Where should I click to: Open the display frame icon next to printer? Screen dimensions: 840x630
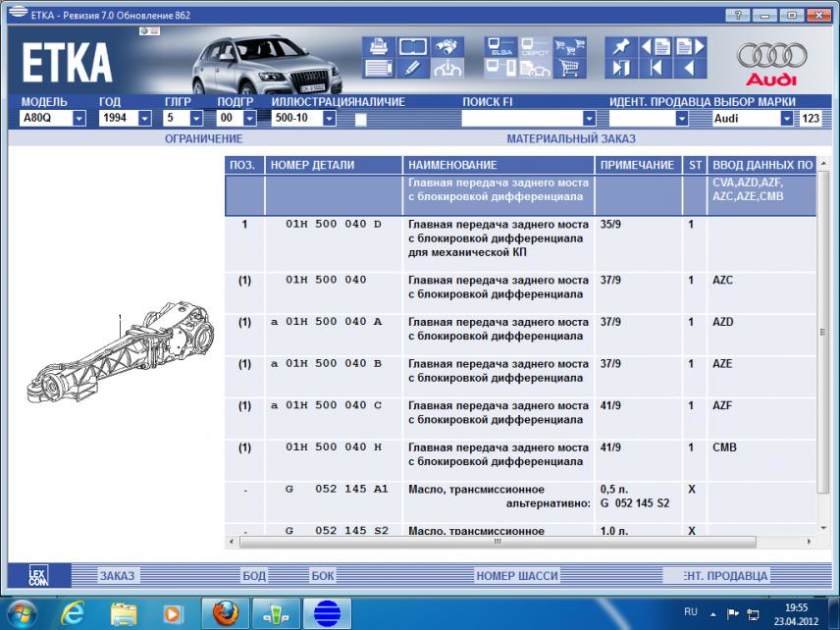click(413, 46)
